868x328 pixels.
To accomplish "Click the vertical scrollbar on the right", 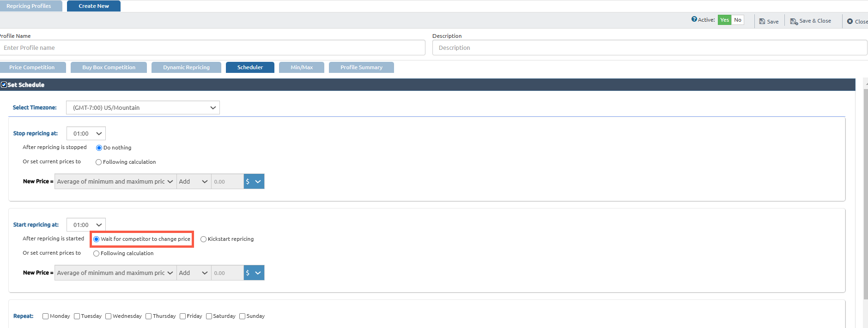I will (865, 194).
